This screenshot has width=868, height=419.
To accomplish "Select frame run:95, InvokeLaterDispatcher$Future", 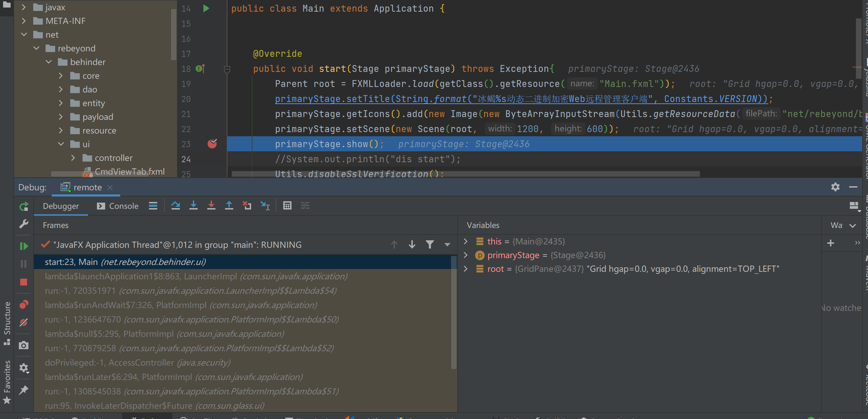I will point(243,406).
